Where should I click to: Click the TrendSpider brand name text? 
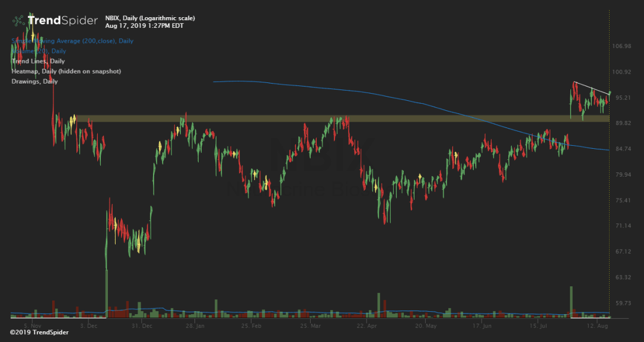pyautogui.click(x=63, y=21)
